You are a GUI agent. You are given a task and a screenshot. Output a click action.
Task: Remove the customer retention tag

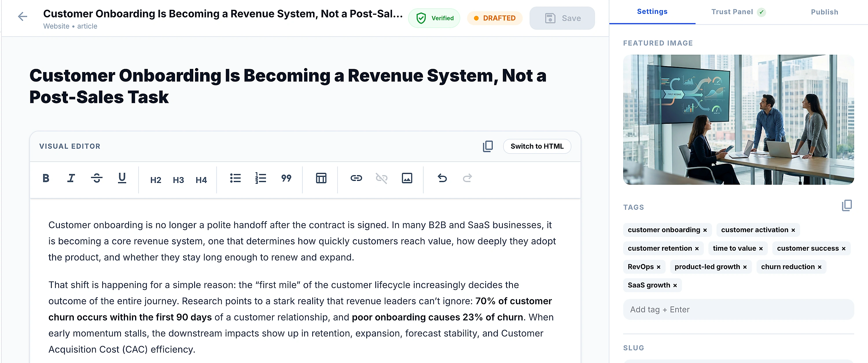pos(697,249)
